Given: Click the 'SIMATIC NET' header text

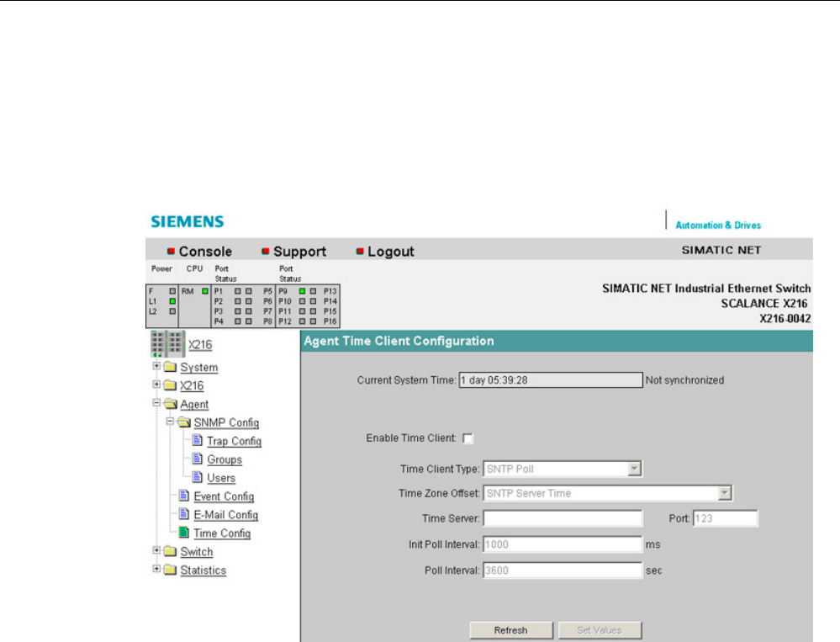Looking at the screenshot, I should pos(721,250).
